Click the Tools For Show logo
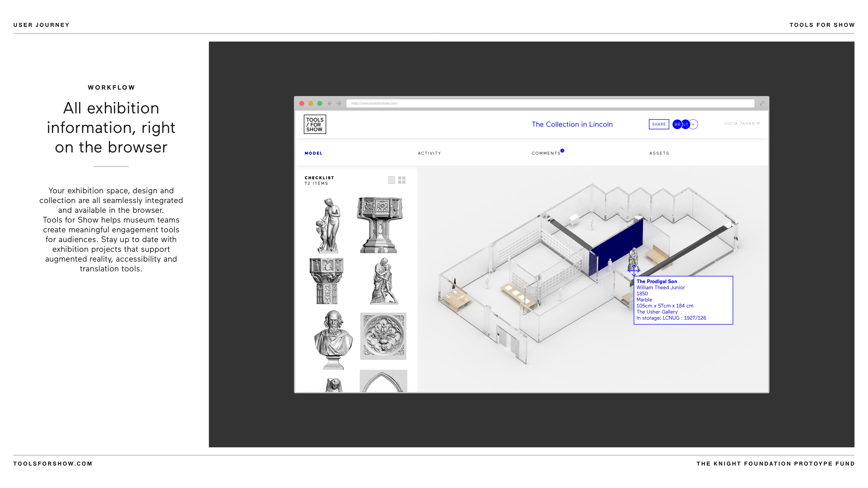868x488 pixels. 315,124
